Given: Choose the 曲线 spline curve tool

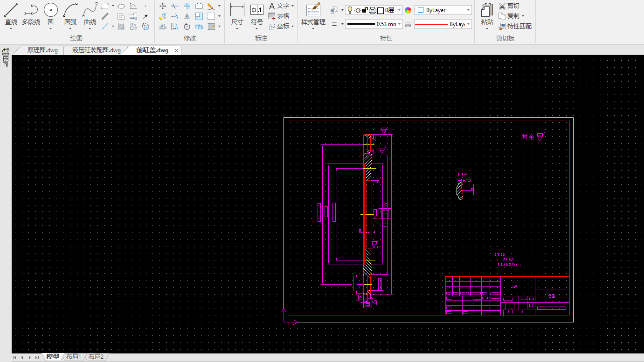Looking at the screenshot, I should click(90, 14).
